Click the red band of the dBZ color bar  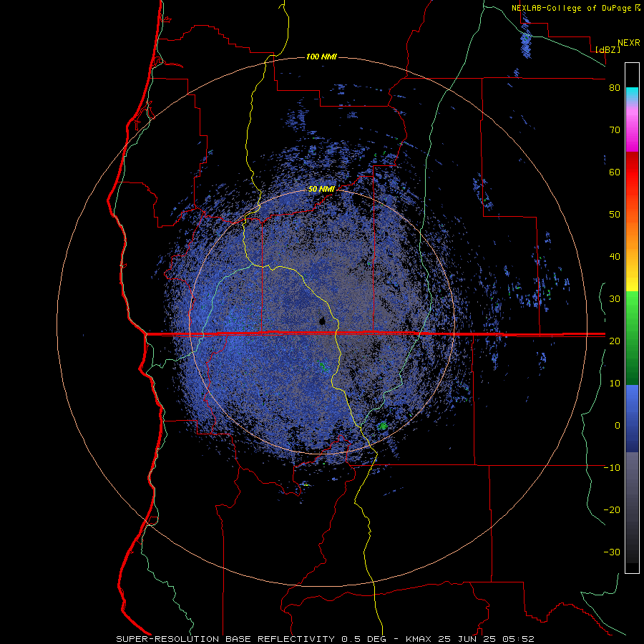(x=632, y=172)
